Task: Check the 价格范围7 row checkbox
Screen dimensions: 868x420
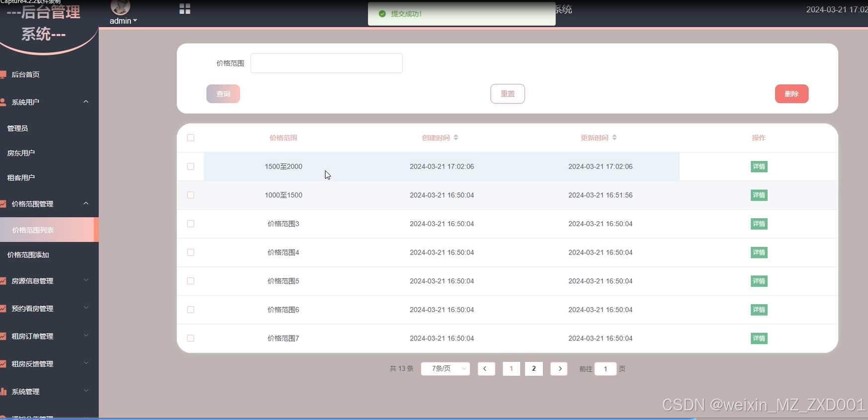Action: pyautogui.click(x=190, y=338)
